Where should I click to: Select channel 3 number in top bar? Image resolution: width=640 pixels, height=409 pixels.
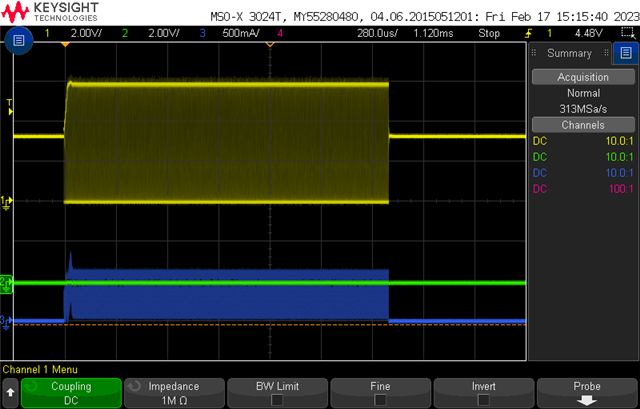pos(202,33)
